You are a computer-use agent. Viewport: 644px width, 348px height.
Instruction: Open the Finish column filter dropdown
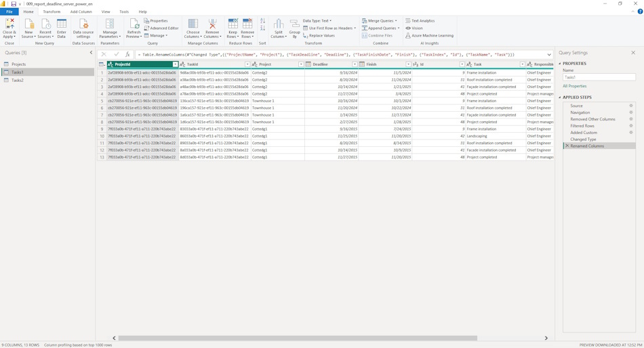point(408,64)
